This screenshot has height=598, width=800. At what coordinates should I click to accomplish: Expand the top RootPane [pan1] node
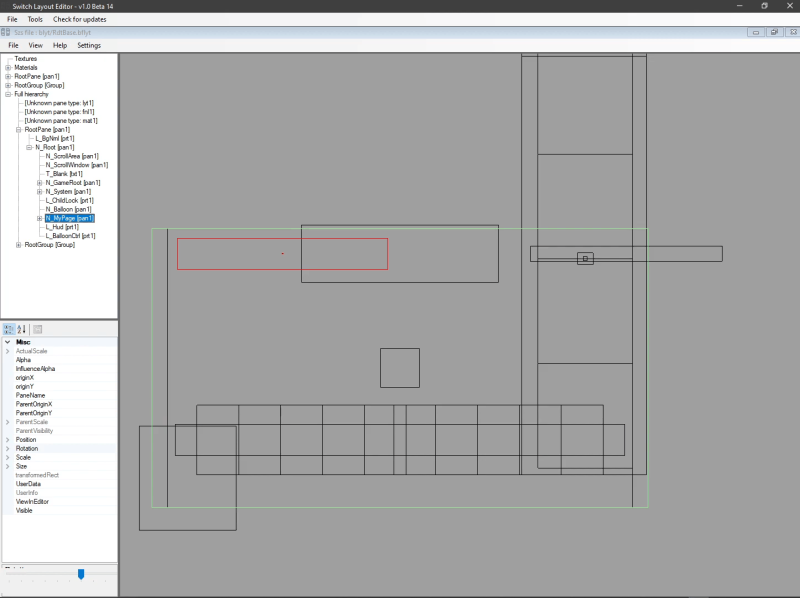[8, 77]
